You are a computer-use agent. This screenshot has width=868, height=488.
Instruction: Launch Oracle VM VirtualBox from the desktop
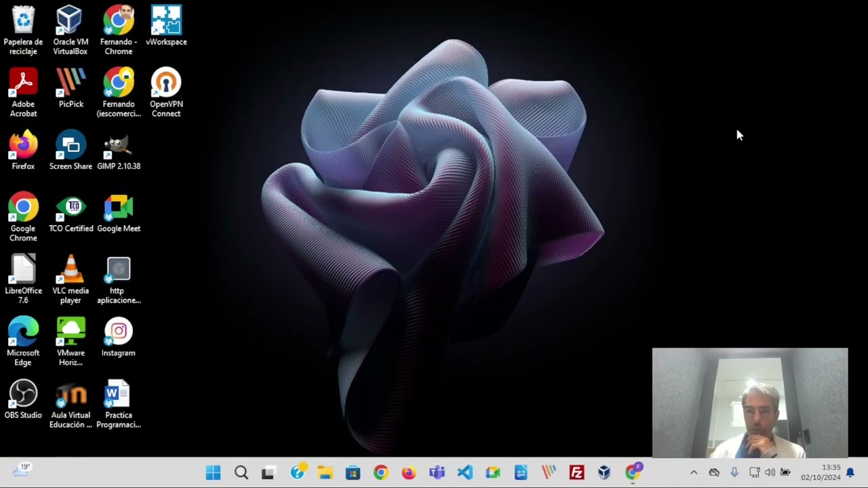[71, 30]
